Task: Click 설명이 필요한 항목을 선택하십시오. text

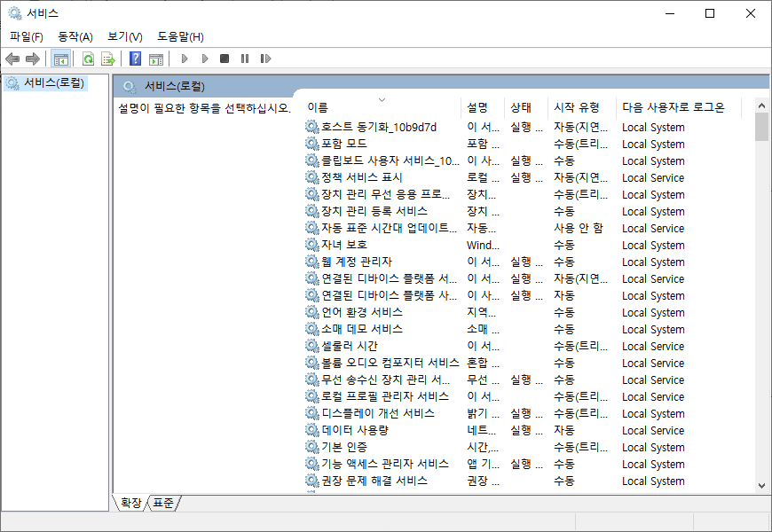Action: pos(205,108)
